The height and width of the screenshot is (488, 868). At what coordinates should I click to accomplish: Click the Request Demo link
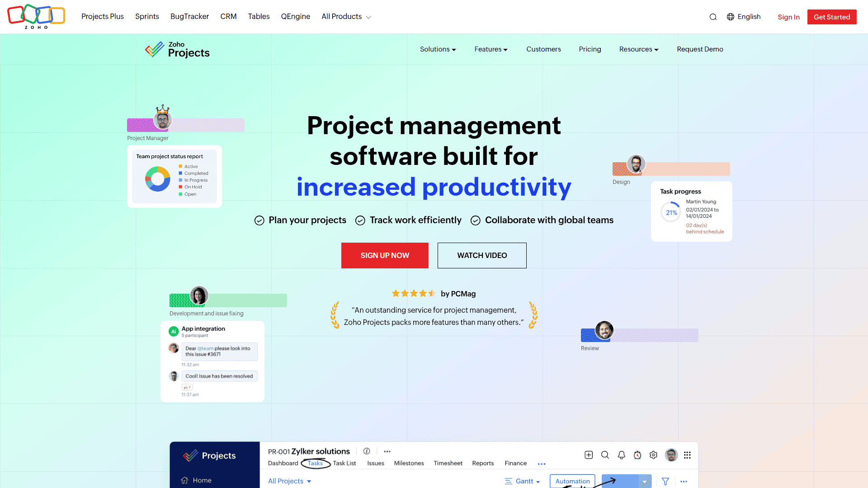[700, 49]
